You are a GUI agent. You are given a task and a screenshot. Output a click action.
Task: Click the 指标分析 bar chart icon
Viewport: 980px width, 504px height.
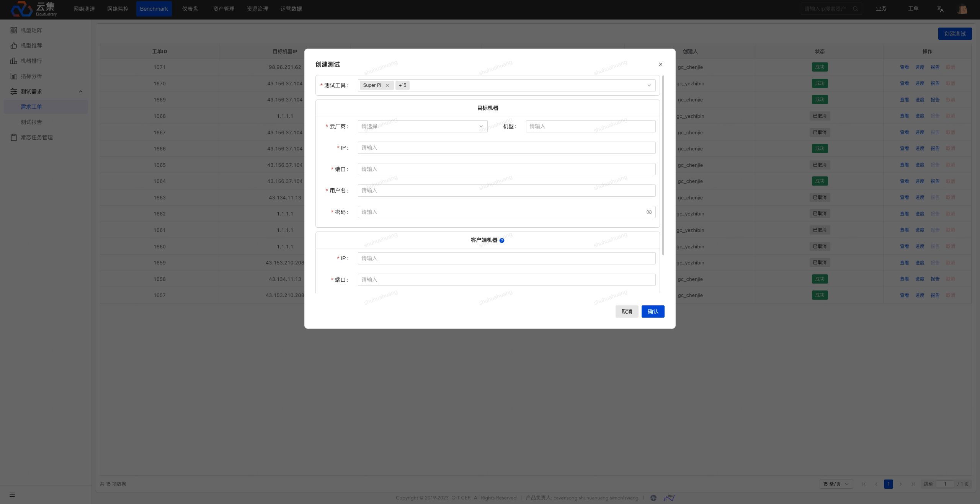(x=14, y=76)
